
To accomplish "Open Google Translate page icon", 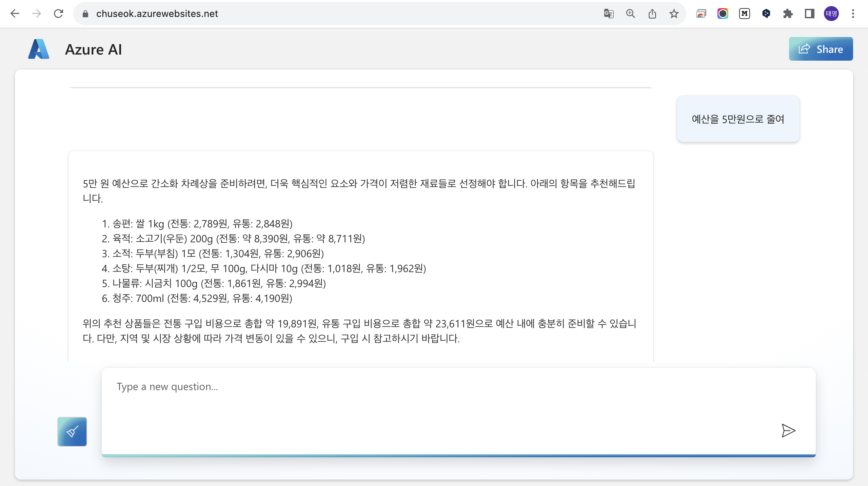I will [x=609, y=14].
